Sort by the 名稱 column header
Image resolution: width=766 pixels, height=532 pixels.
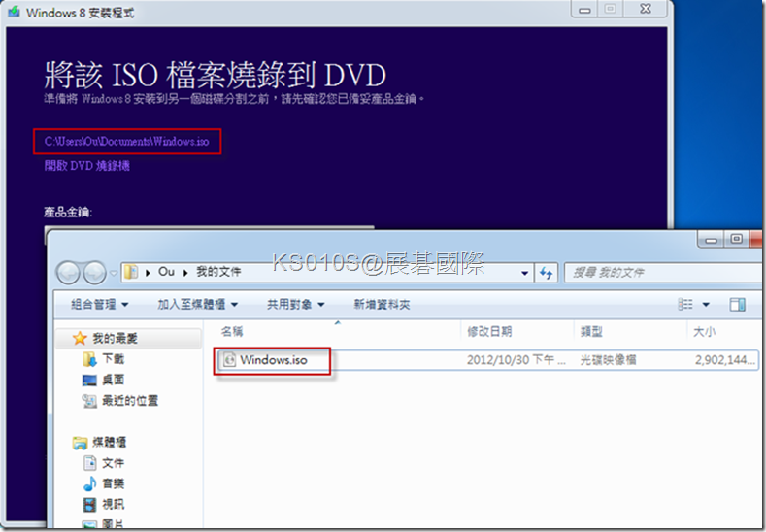coord(232,332)
